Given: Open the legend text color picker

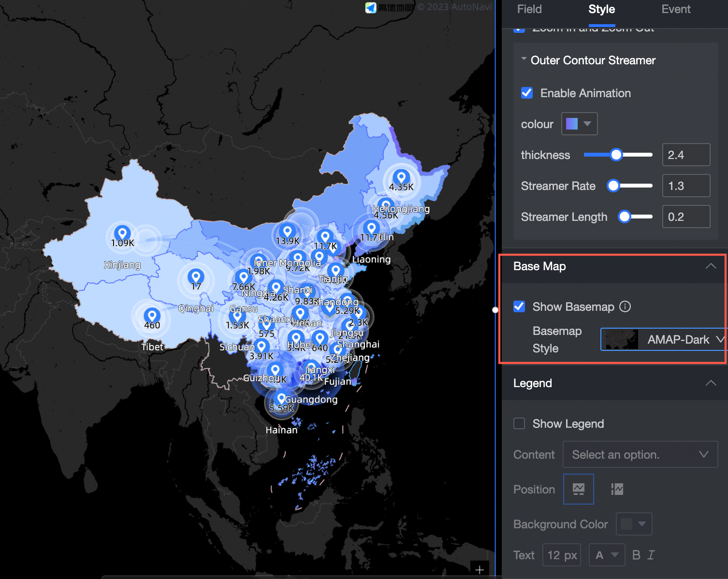Looking at the screenshot, I should [x=607, y=555].
